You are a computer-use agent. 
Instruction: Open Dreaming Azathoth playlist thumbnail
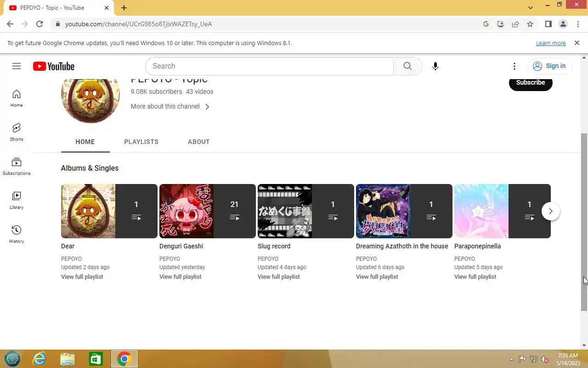(404, 211)
